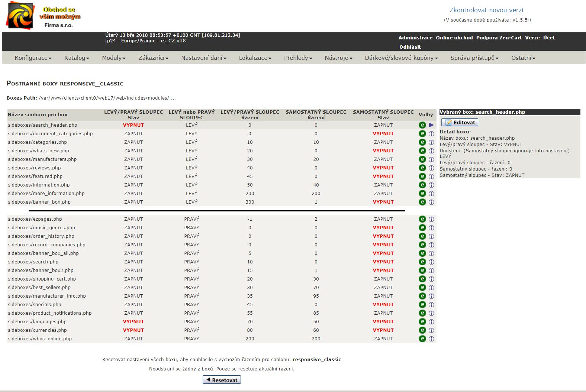Click green edit icon for categories.php row

(422, 142)
